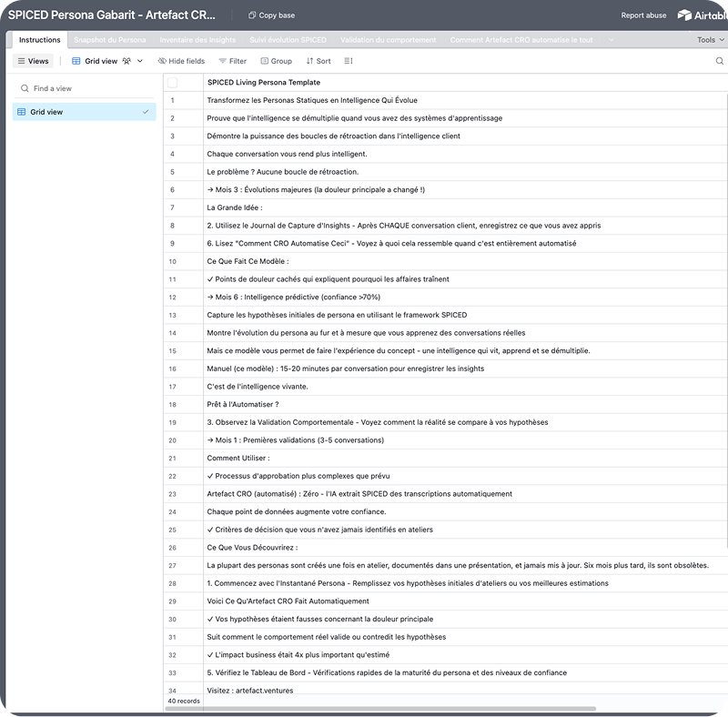This screenshot has height=717, width=728.
Task: Open the Filter tool
Action: click(231, 61)
